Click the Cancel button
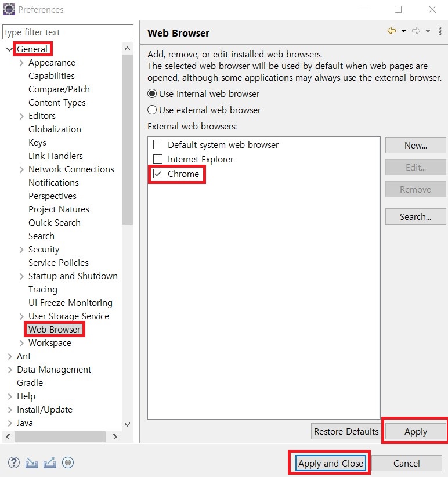448x477 pixels. coord(407,463)
